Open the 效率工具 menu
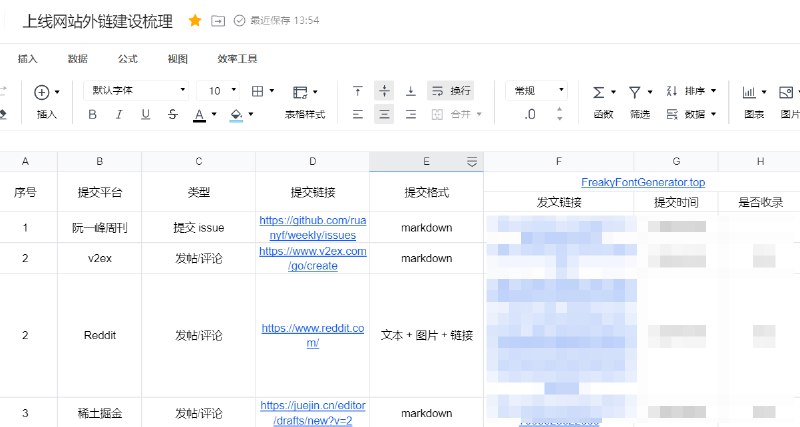 [x=237, y=59]
